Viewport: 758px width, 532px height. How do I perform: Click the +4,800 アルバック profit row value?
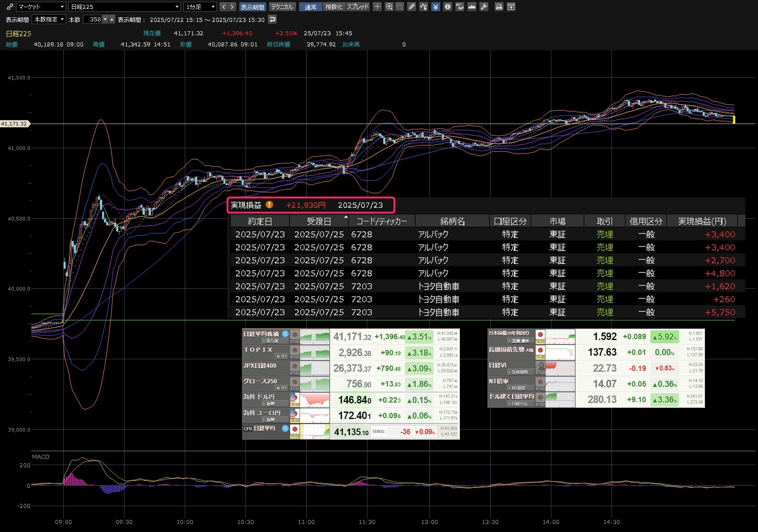[x=720, y=273]
